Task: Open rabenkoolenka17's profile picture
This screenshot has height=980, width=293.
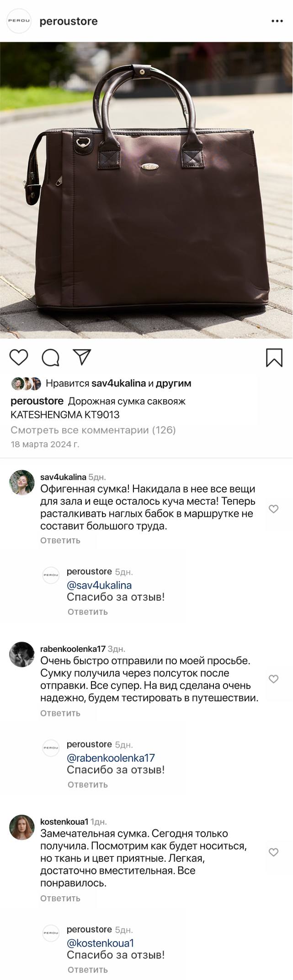Action: (x=22, y=655)
